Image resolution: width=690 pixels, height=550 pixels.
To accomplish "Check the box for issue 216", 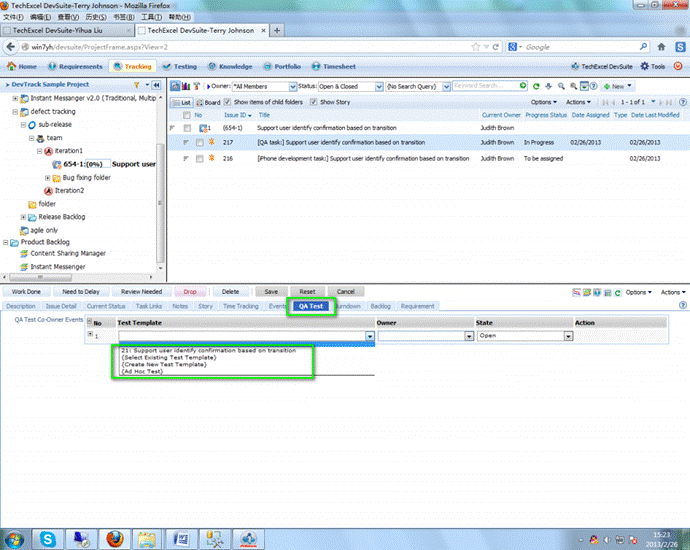I will pyautogui.click(x=200, y=158).
